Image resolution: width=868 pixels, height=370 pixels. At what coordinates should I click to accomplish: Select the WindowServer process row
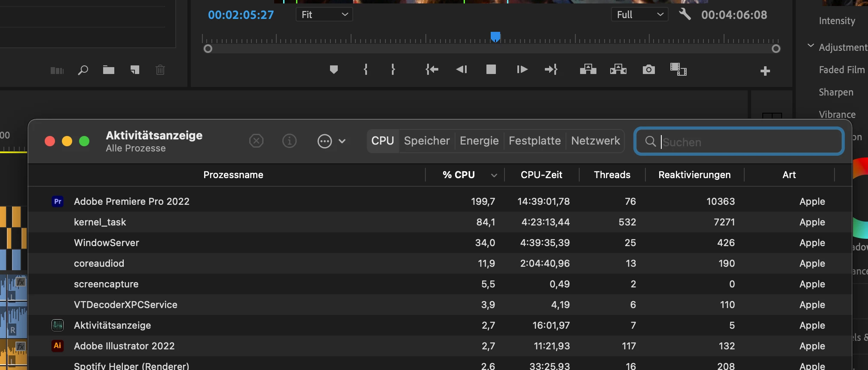pos(440,243)
